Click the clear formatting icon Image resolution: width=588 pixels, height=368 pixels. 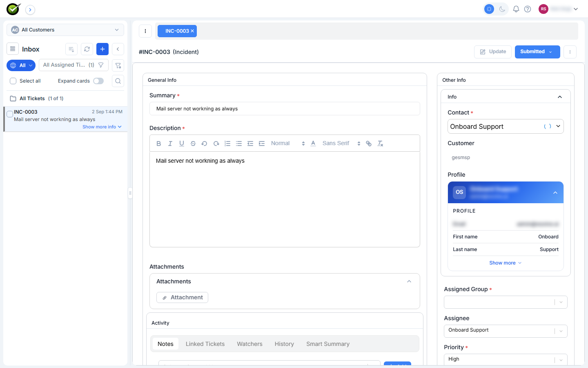pyautogui.click(x=380, y=144)
